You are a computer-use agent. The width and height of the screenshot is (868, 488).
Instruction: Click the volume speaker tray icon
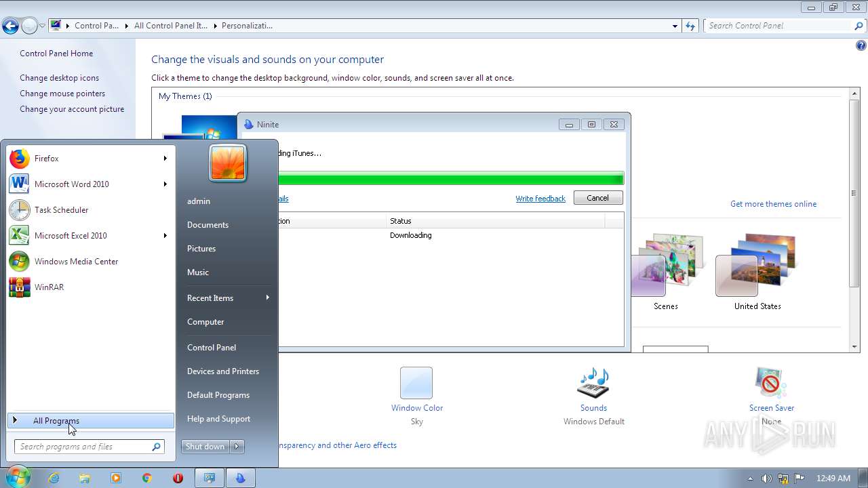(x=766, y=479)
